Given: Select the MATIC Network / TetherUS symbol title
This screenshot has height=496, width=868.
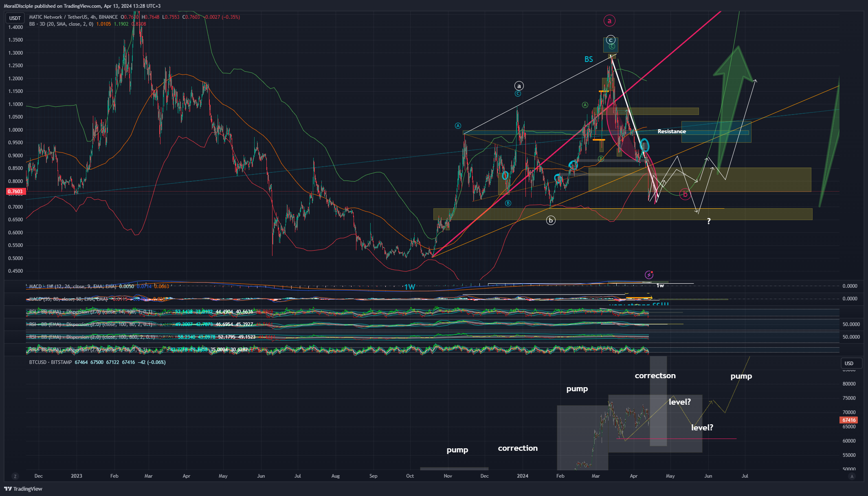Looking at the screenshot, I should pos(73,17).
